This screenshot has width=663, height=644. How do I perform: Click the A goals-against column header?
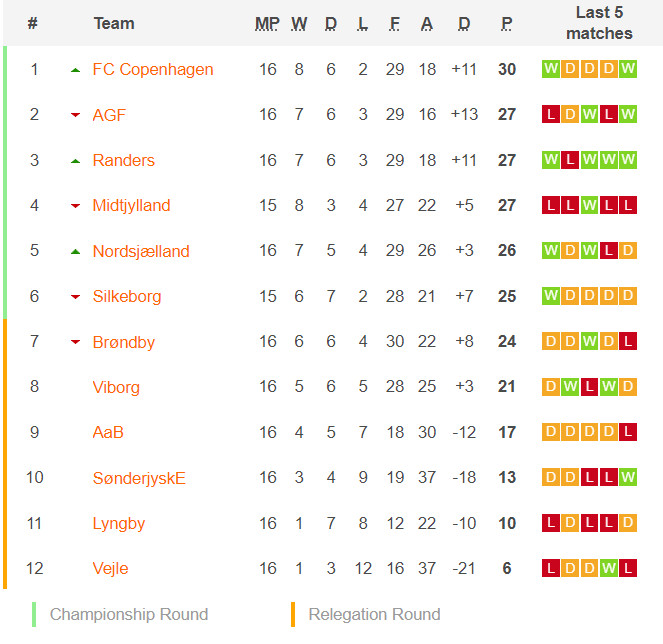point(427,24)
